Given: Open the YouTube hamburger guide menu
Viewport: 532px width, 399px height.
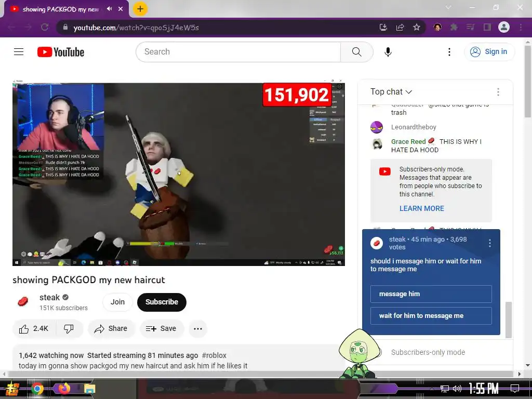Looking at the screenshot, I should [x=19, y=52].
